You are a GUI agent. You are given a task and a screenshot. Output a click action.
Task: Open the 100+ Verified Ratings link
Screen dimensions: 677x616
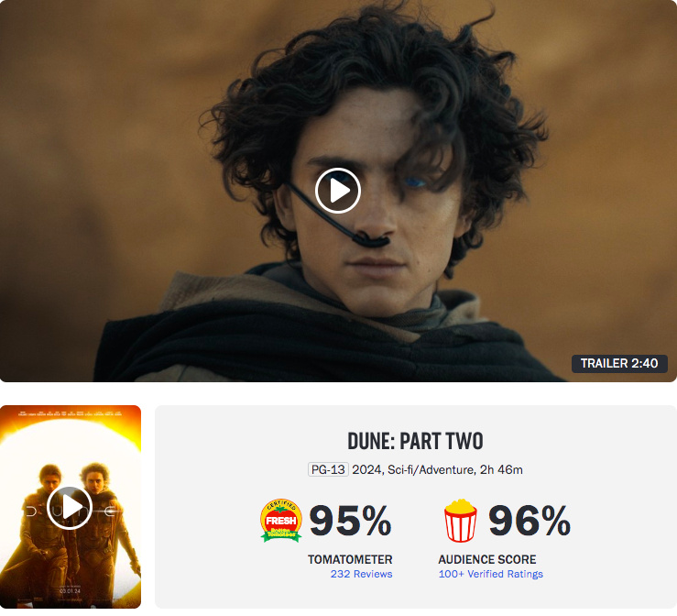point(490,574)
